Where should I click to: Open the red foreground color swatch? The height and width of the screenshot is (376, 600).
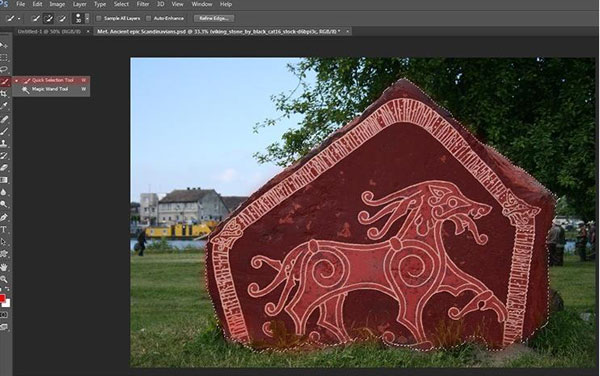(2, 298)
